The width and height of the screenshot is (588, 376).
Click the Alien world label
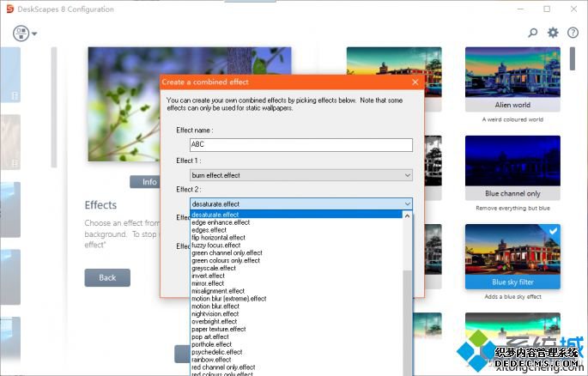coord(512,105)
